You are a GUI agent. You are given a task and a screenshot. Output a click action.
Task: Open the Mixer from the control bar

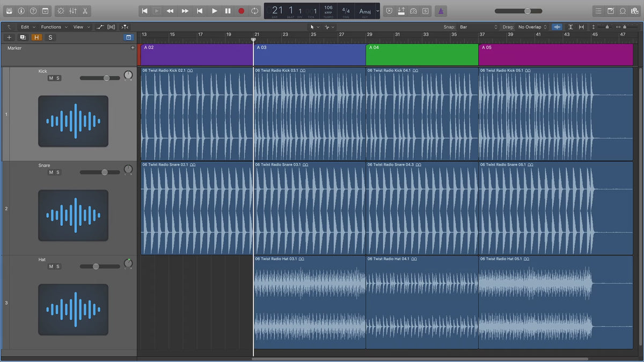click(x=73, y=11)
